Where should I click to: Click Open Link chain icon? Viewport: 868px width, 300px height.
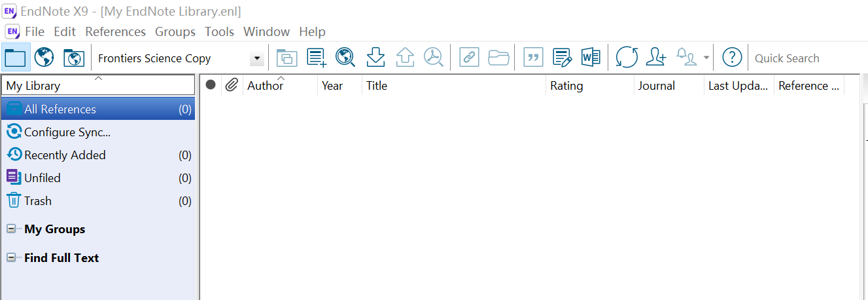tap(468, 58)
